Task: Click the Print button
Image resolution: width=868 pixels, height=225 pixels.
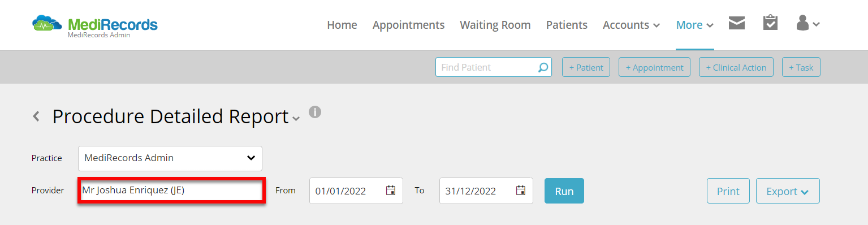Action: (x=728, y=191)
